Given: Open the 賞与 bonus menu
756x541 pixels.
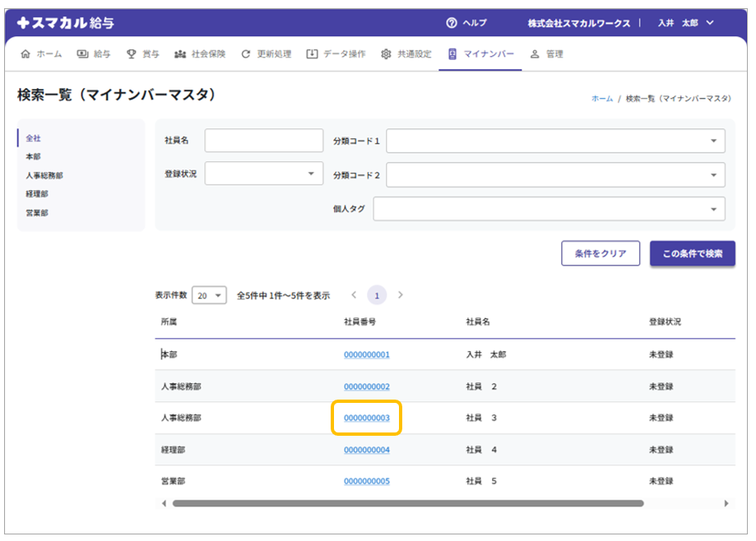Looking at the screenshot, I should [143, 54].
